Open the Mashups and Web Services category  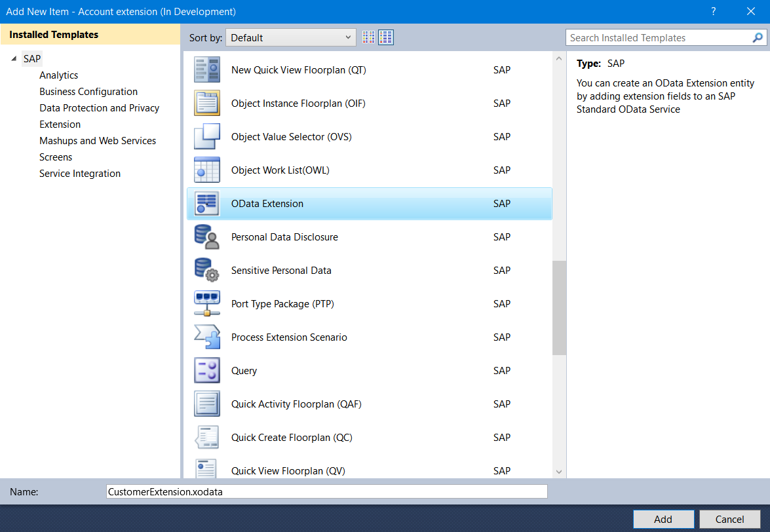(x=98, y=141)
